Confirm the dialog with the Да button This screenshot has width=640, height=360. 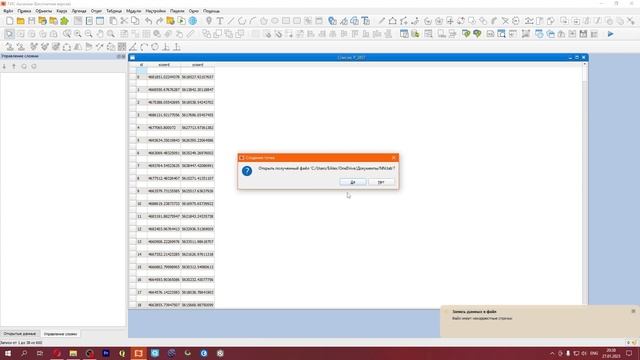click(353, 182)
